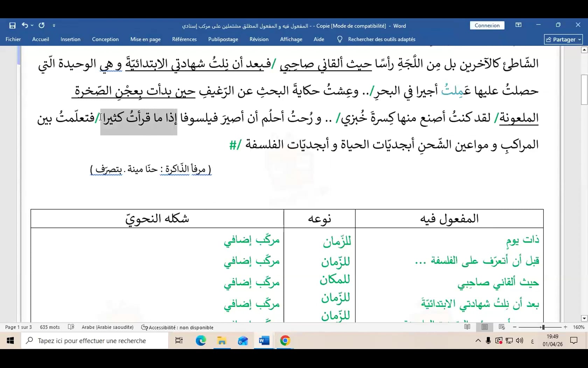Screen dimensions: 588x368
Task: Open the Révision tab
Action: [259, 39]
